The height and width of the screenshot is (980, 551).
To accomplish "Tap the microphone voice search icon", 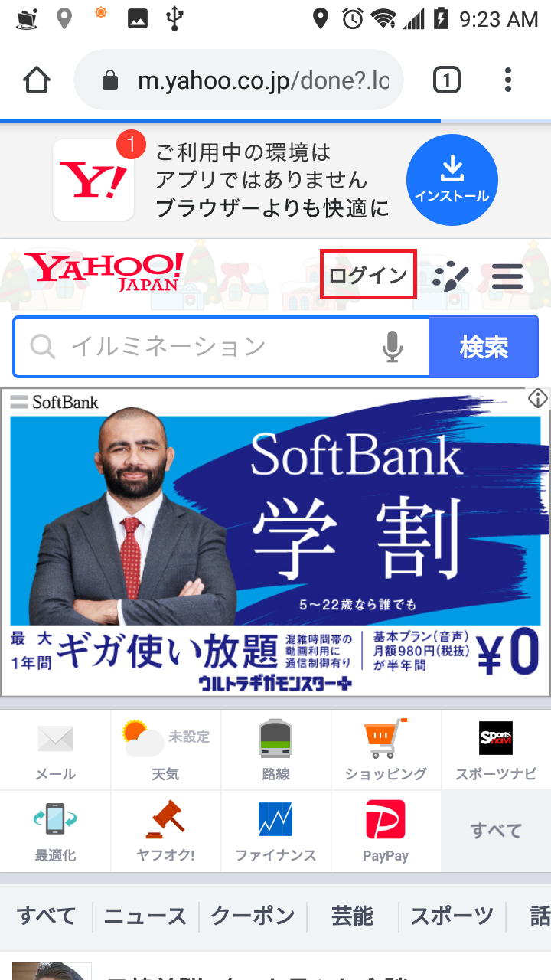I will pyautogui.click(x=393, y=347).
